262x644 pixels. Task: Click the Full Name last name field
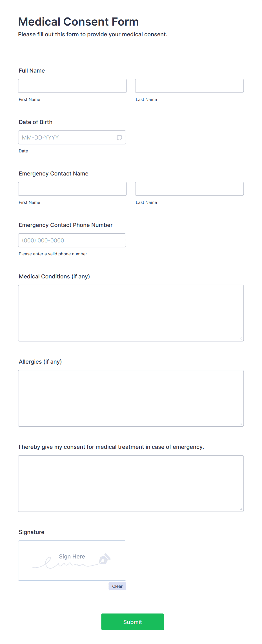tap(189, 86)
